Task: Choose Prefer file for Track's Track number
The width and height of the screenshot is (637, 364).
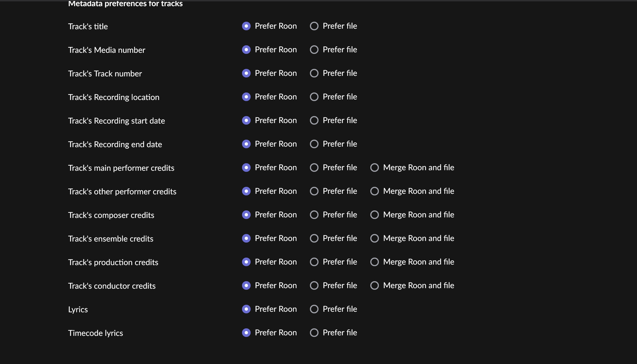Action: [314, 73]
